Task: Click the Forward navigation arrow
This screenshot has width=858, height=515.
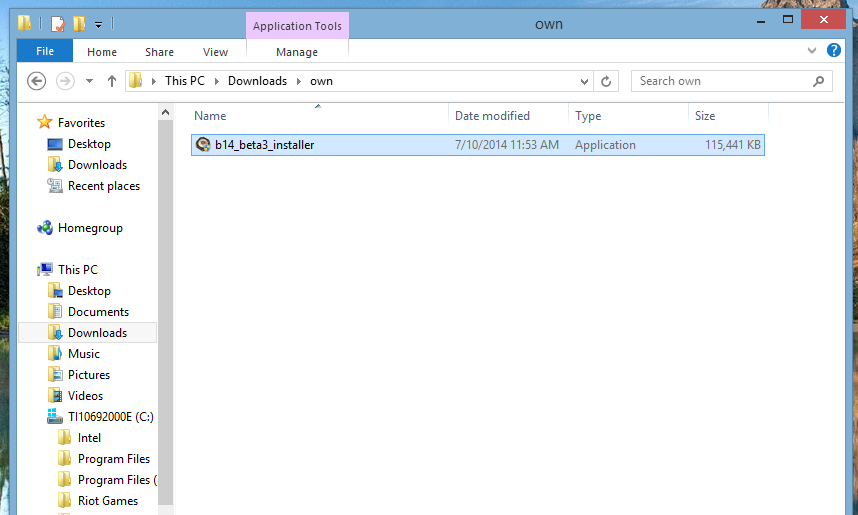Action: (66, 81)
